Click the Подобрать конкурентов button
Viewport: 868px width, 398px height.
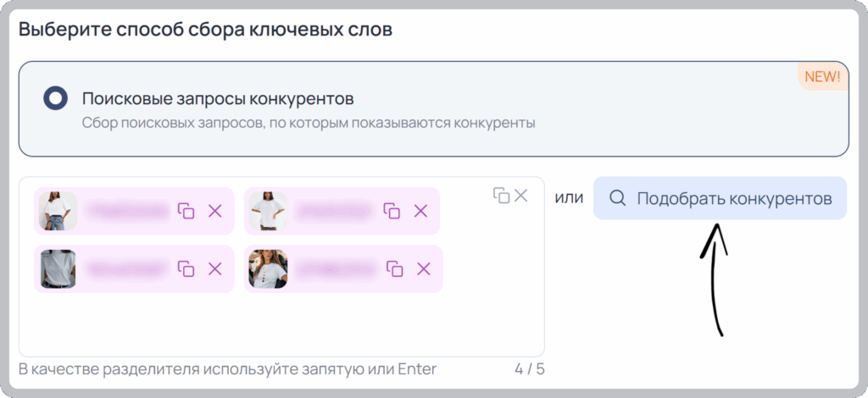pos(720,198)
